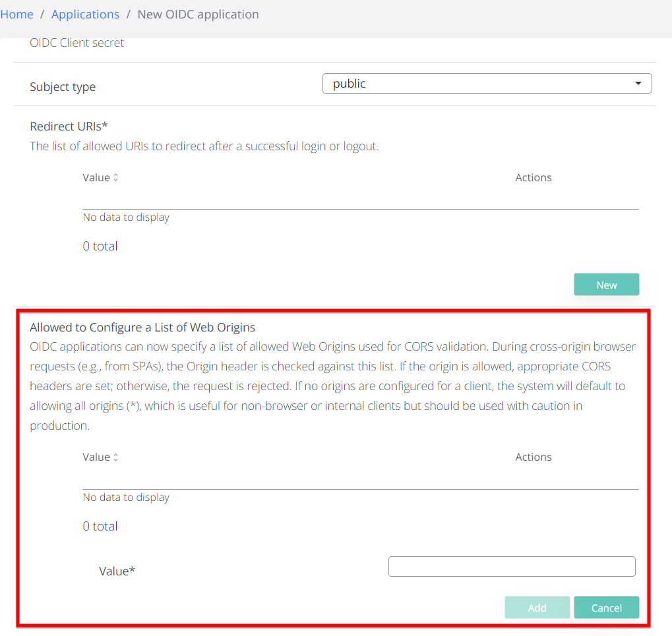This screenshot has width=672, height=636.
Task: Click the Value* label beside the input
Action: (117, 571)
